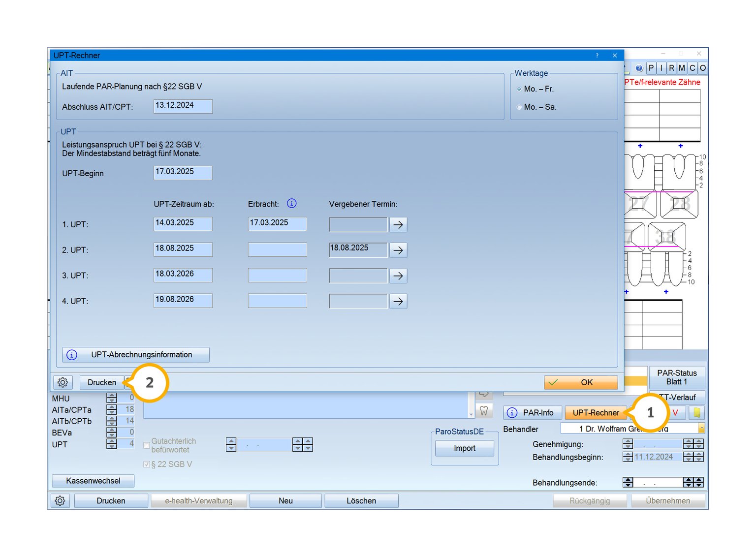Click Rückgängig button
756x557 pixels.
[590, 501]
